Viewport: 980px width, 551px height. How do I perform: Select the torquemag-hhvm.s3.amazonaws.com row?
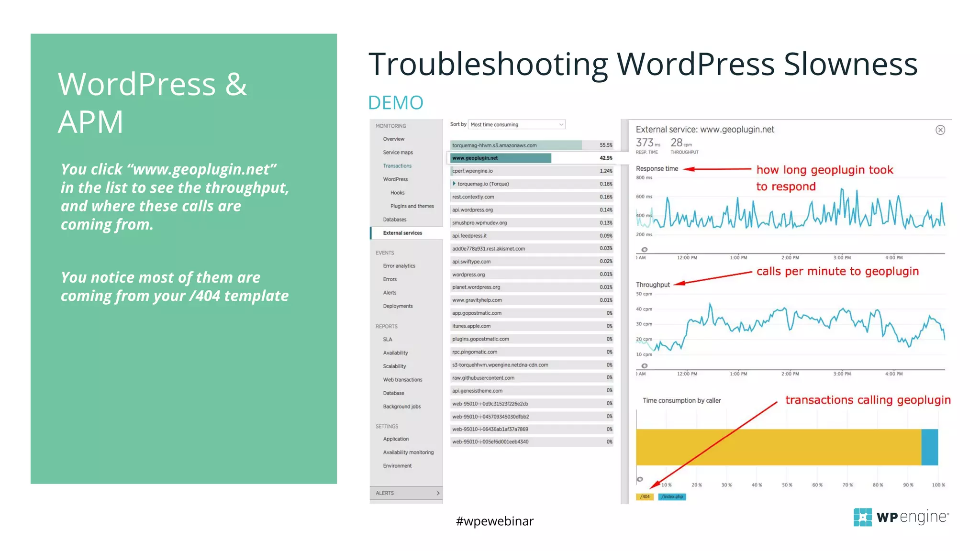[x=532, y=145]
